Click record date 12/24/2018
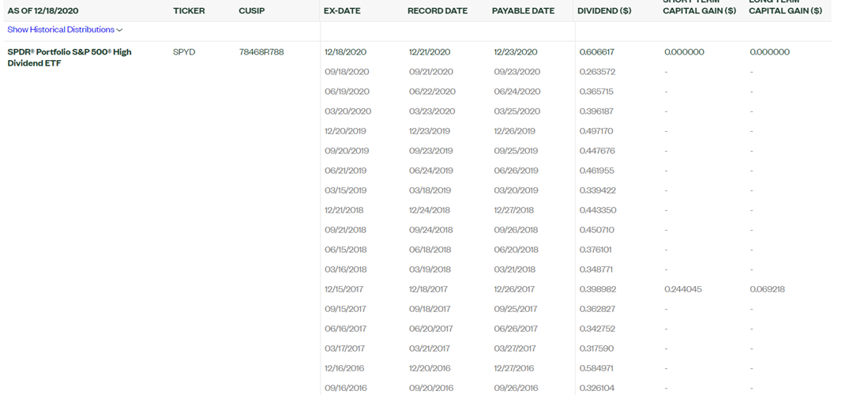Image resolution: width=868 pixels, height=395 pixels. [x=430, y=210]
